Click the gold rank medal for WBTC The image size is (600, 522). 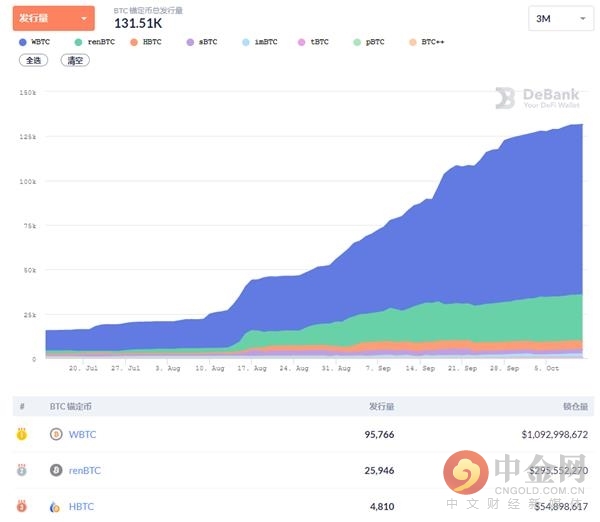(x=22, y=434)
